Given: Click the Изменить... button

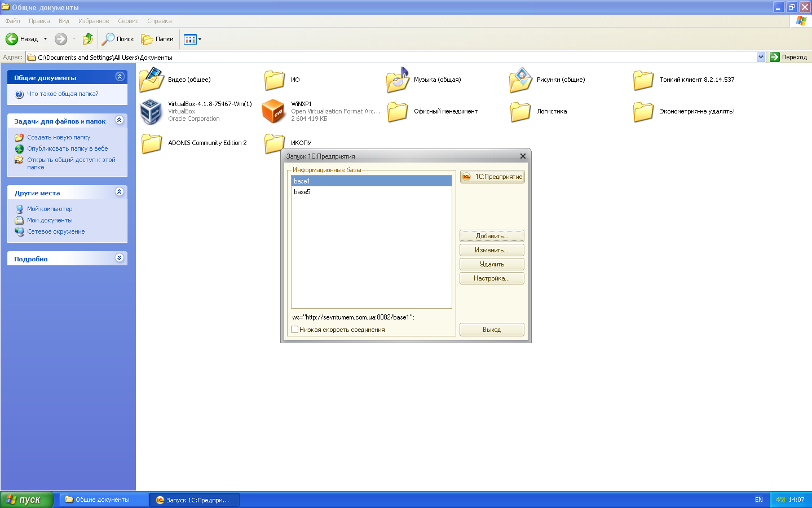Looking at the screenshot, I should 492,250.
